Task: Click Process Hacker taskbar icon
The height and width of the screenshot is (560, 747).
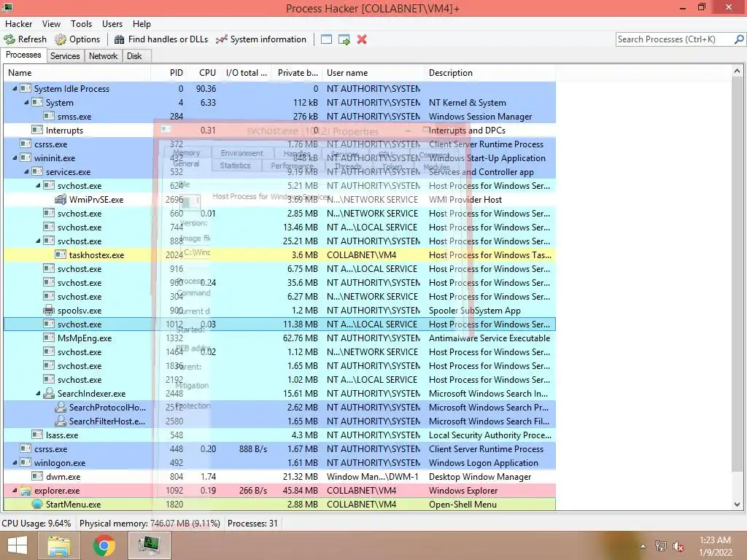Action: 149,545
